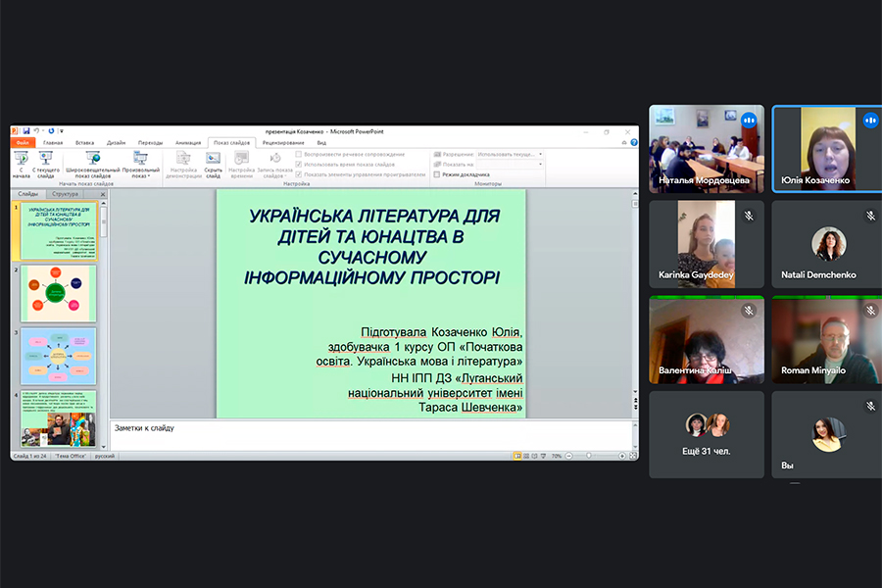
Task: Open the Файл file tab
Action: click(23, 143)
